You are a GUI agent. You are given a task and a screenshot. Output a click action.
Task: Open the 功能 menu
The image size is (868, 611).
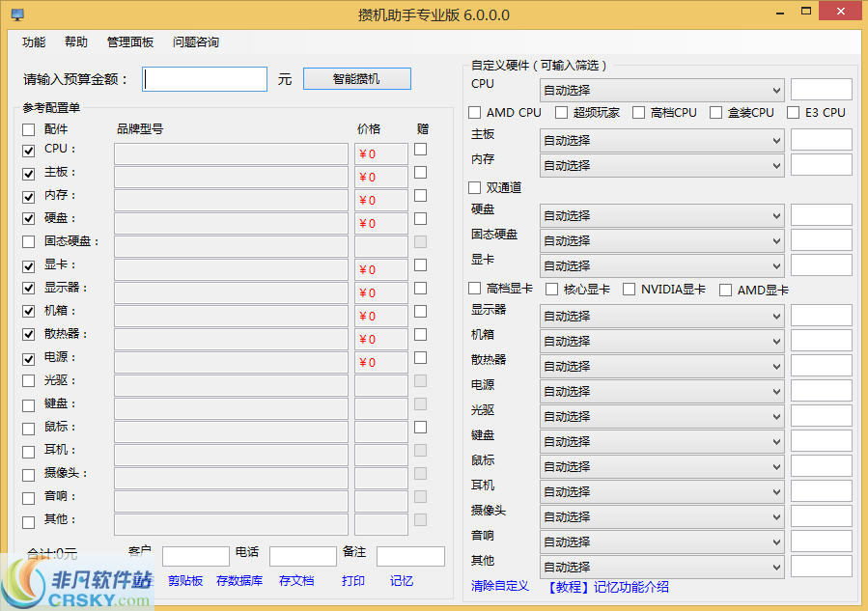tap(34, 42)
